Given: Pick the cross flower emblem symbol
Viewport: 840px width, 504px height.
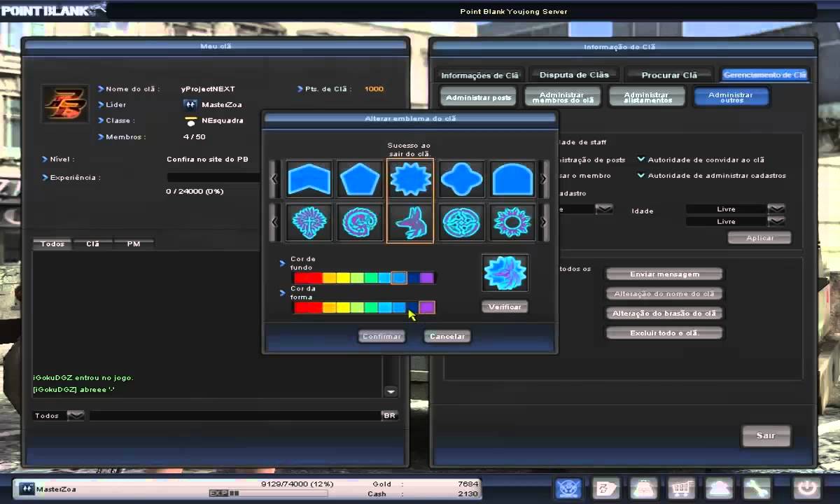Looking at the screenshot, I should pos(309,222).
